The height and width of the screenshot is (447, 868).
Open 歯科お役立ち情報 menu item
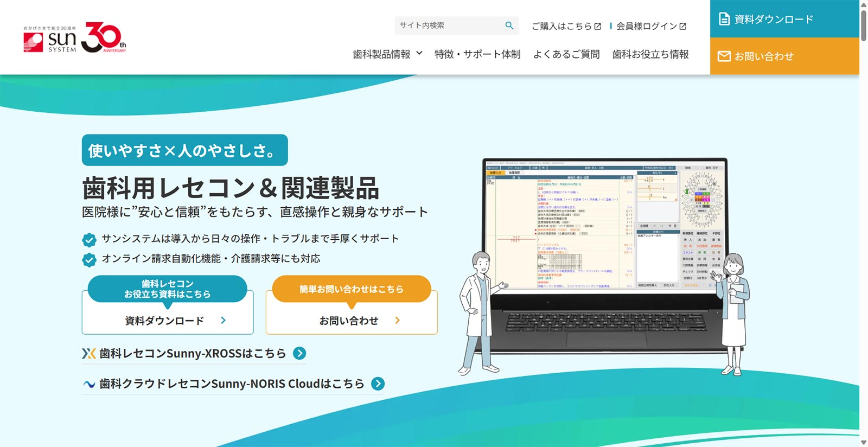(x=650, y=54)
